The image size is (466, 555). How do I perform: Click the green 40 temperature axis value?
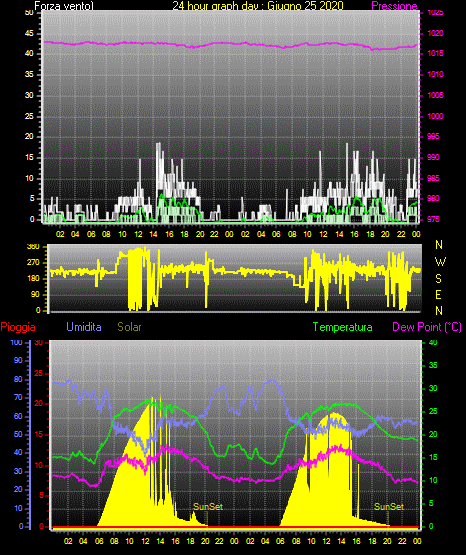pos(433,343)
